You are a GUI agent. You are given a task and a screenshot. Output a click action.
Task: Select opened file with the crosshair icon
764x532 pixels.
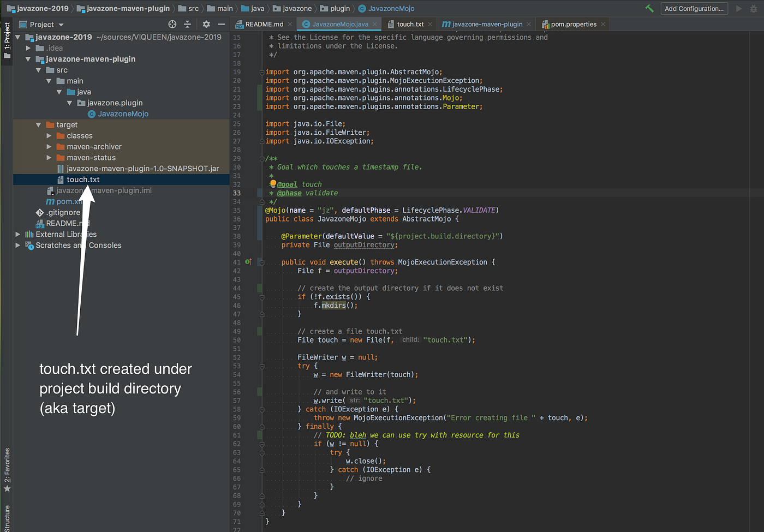[172, 24]
